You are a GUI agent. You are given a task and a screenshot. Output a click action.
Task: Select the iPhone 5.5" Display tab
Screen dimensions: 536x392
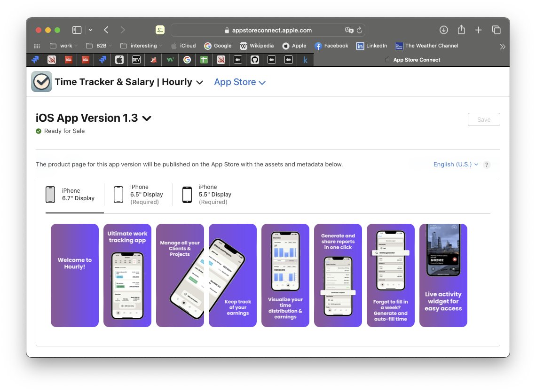coord(207,195)
